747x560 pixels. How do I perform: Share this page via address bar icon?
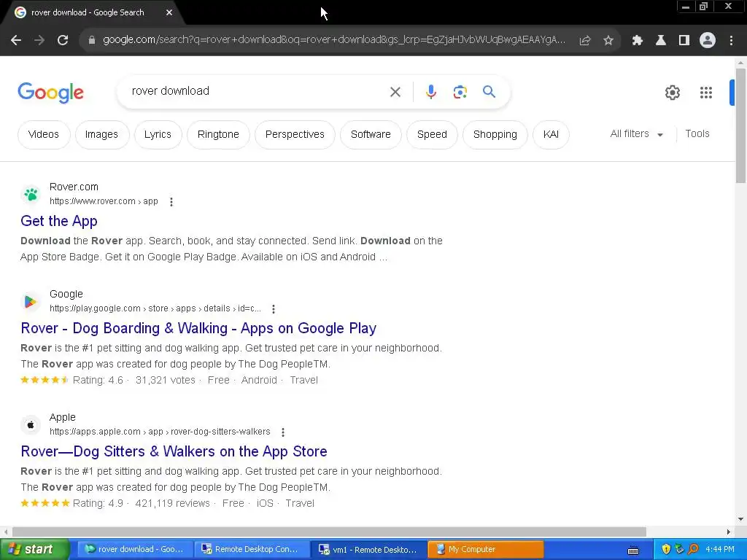click(585, 41)
